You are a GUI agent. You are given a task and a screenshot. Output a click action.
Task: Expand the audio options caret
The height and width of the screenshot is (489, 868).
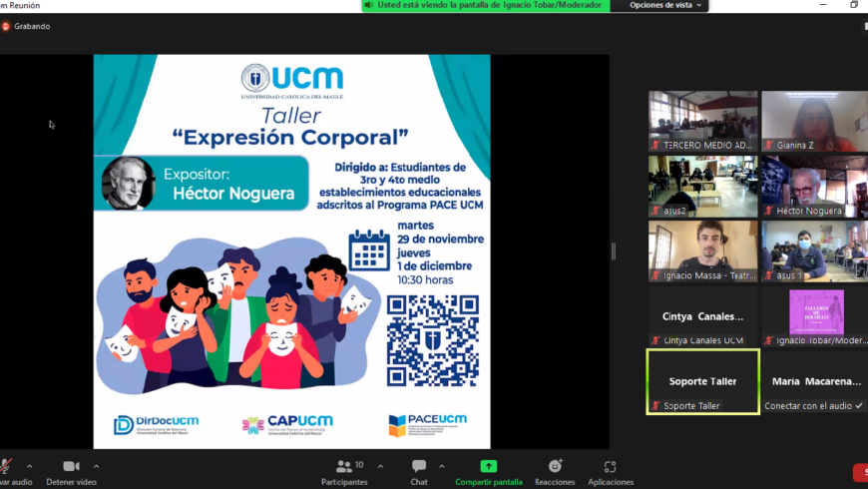pos(29,466)
